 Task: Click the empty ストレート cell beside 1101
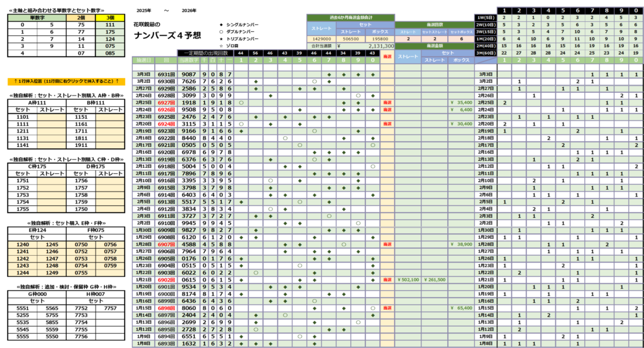coord(52,117)
